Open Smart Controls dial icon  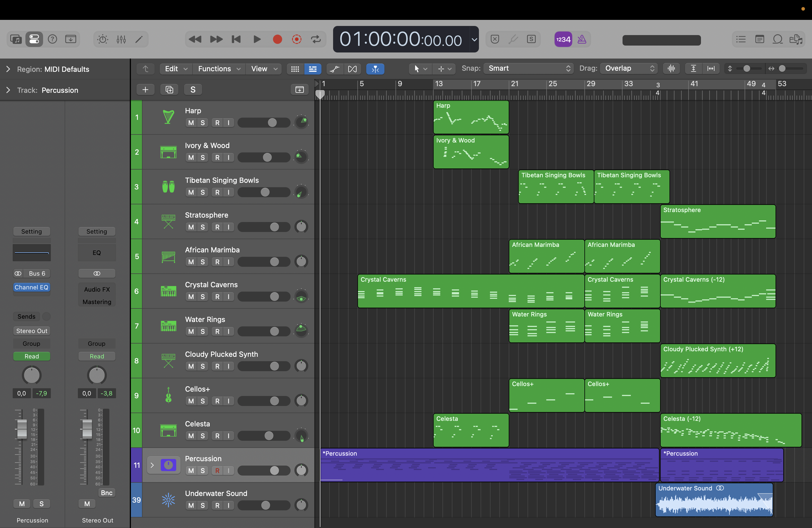(103, 39)
